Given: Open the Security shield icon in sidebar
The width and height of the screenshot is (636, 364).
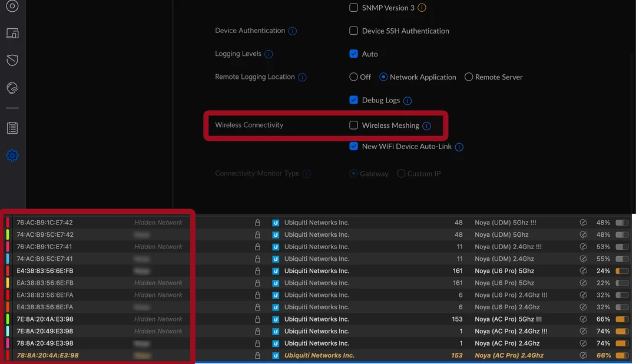Looking at the screenshot, I should pos(12,59).
